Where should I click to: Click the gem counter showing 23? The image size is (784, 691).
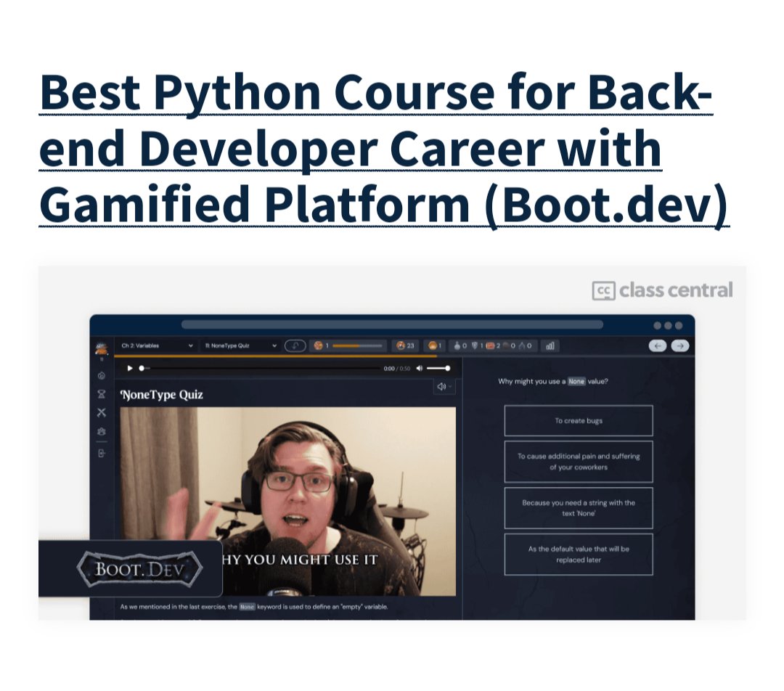coord(405,345)
